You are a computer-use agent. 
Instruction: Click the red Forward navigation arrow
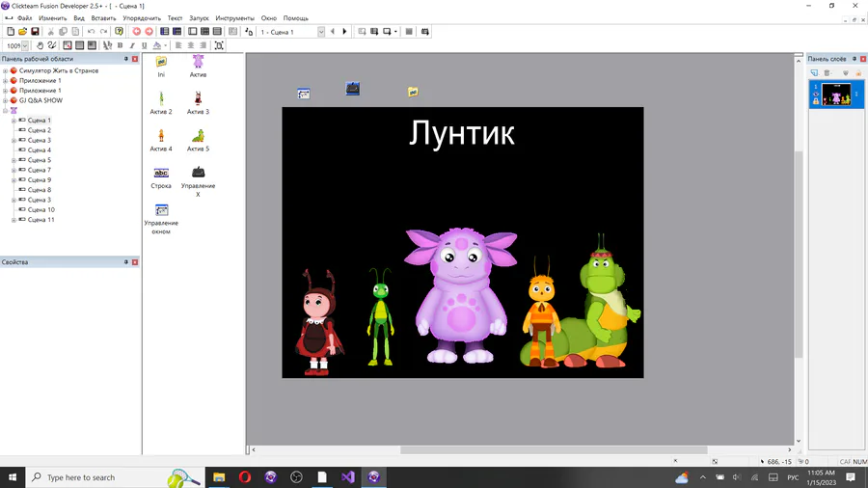pos(149,32)
